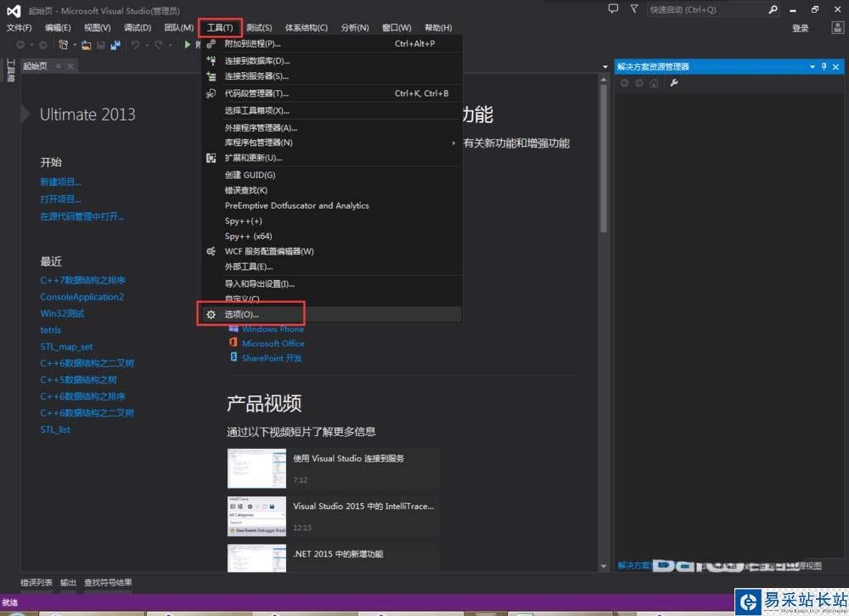
Task: Close the Solution Explorer panel
Action: [x=835, y=66]
